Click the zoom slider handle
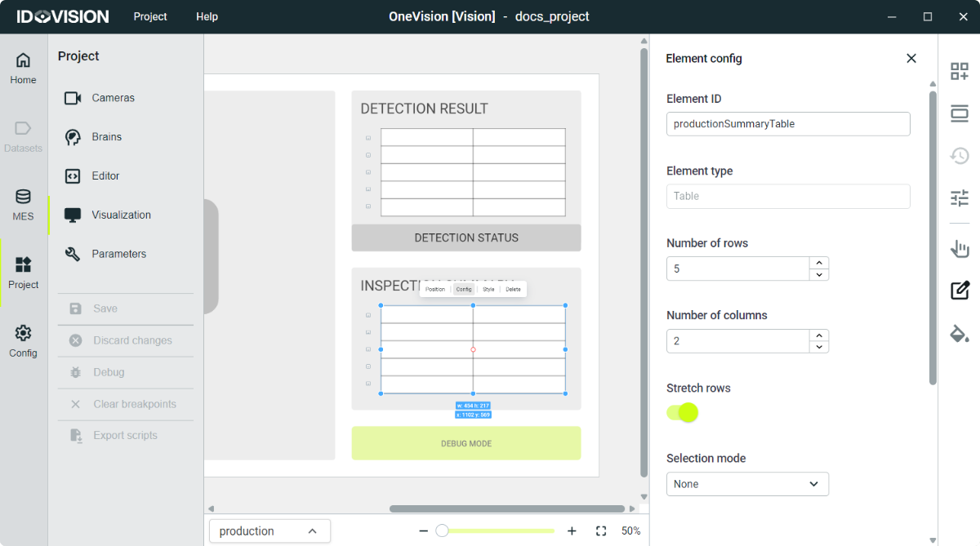 (442, 531)
